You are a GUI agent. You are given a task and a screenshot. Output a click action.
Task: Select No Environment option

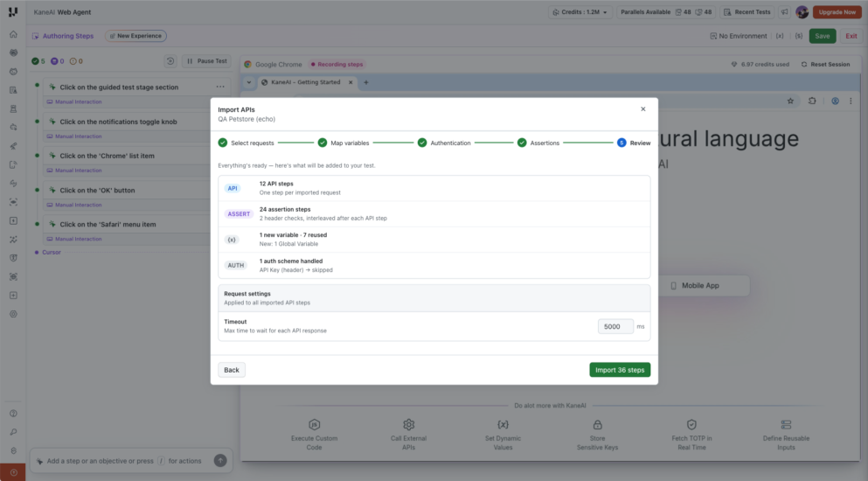pos(738,36)
